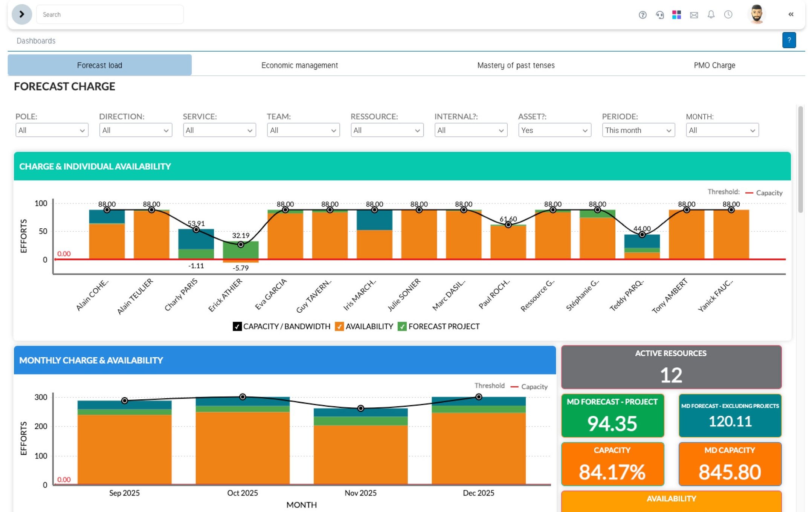Click the support headset icon
Image resolution: width=812 pixels, height=512 pixels.
[x=659, y=15]
